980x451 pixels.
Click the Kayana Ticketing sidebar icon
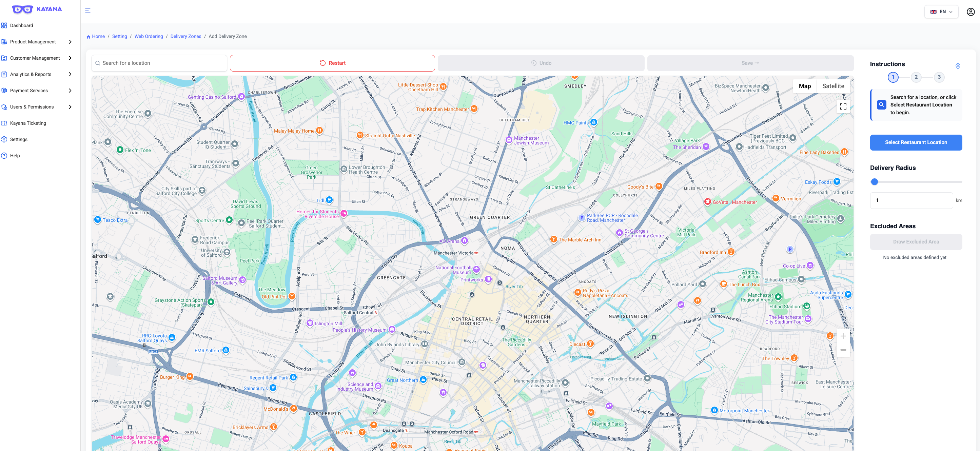4,123
